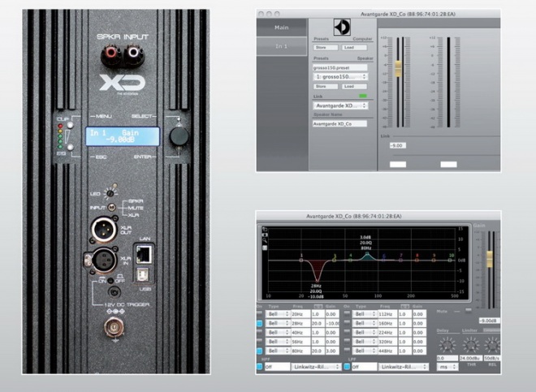
Task: Open the 28Hz band Bell type dropdown
Action: tap(278, 323)
